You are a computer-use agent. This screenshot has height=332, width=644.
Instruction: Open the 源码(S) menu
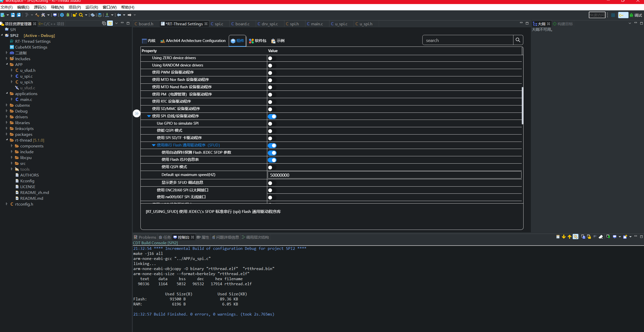pos(39,7)
